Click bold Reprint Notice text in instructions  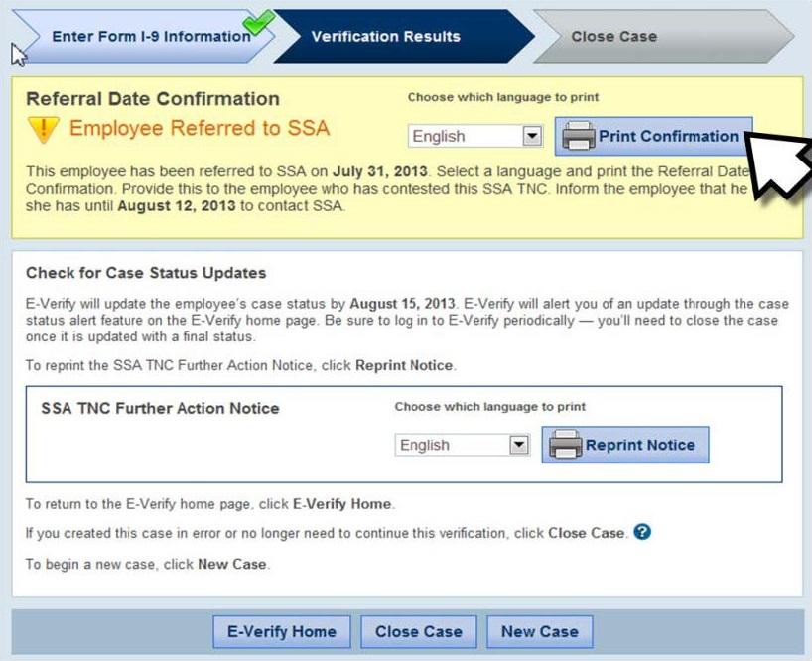click(404, 365)
